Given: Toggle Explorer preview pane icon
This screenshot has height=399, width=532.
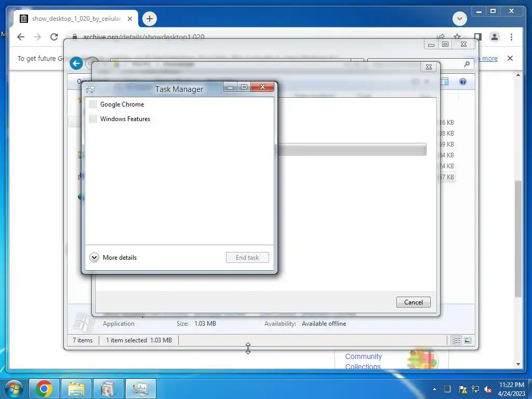Looking at the screenshot, I should 445,82.
